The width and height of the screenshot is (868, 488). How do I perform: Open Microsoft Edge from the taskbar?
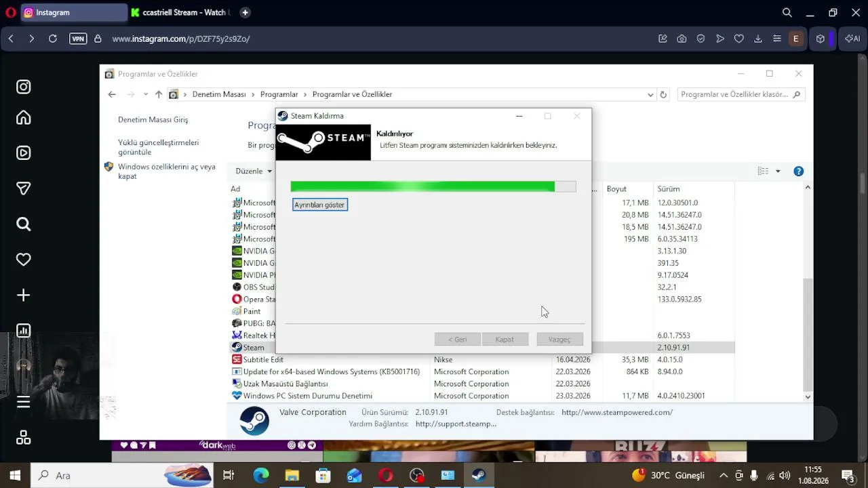pos(261,475)
